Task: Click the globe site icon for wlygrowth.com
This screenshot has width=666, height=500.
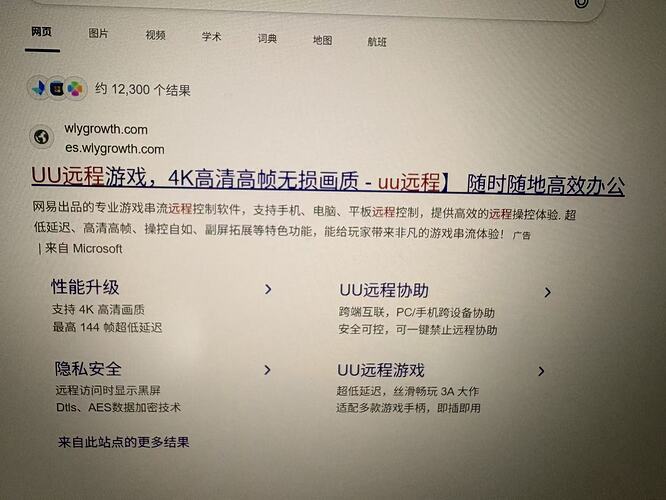Action: tap(42, 137)
